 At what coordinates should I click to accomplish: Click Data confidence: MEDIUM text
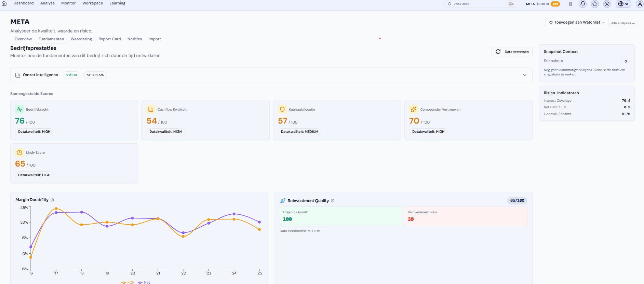point(300,231)
